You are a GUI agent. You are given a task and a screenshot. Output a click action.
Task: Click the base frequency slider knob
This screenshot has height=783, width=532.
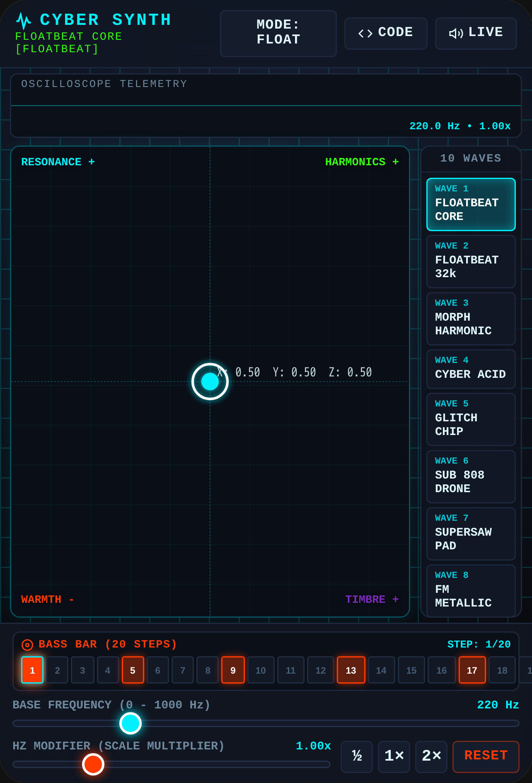[131, 723]
